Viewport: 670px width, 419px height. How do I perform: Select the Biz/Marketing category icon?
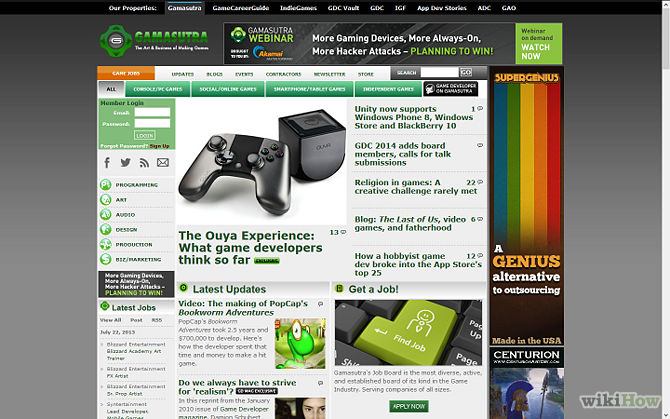pyautogui.click(x=106, y=259)
